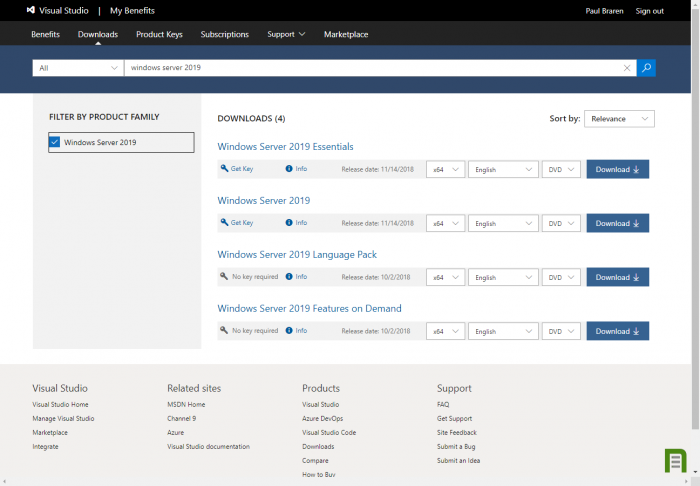Click the info icon for Windows Server 2019 Essentials

[x=289, y=169]
